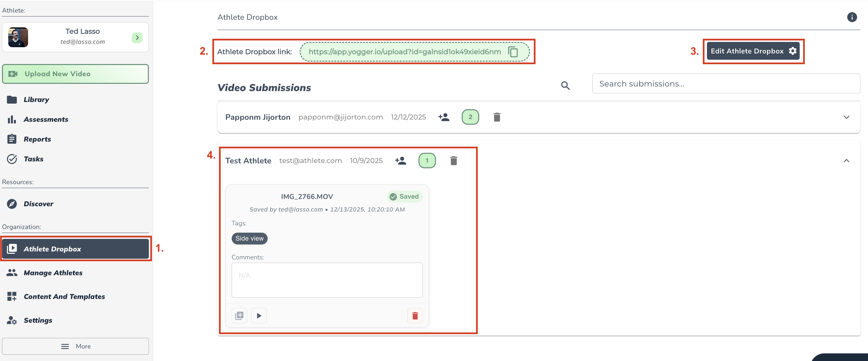Add IMG_2766.MOV to library icon
The width and height of the screenshot is (868, 361).
(x=239, y=315)
